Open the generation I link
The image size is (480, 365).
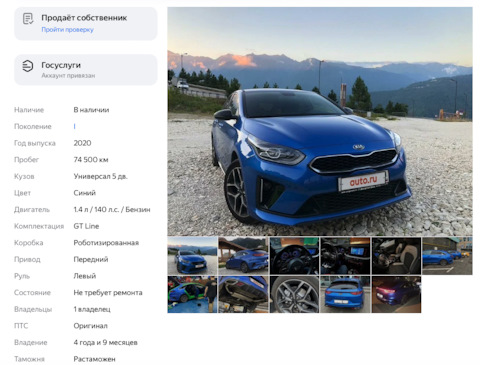click(x=75, y=126)
